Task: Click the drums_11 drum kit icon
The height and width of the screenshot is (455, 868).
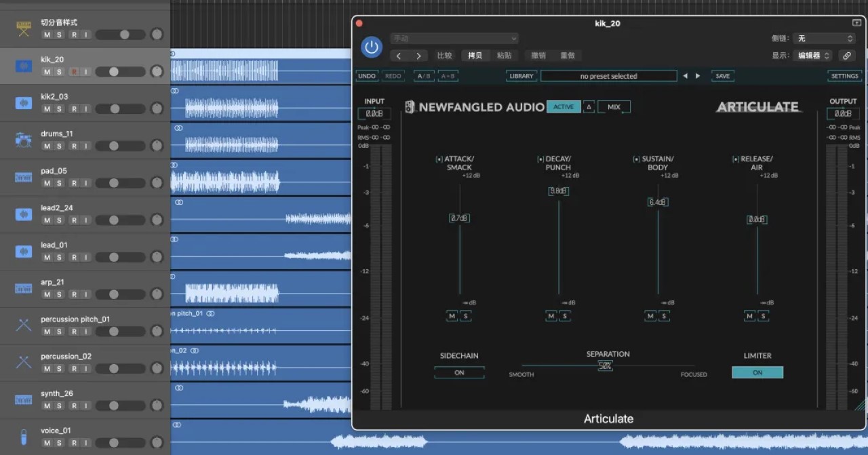Action: point(24,140)
